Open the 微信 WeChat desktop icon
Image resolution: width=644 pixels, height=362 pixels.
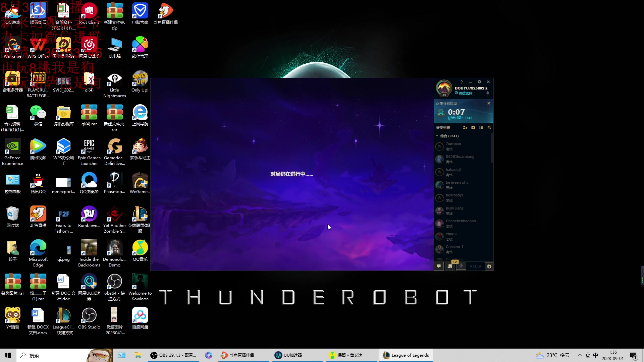point(38,115)
